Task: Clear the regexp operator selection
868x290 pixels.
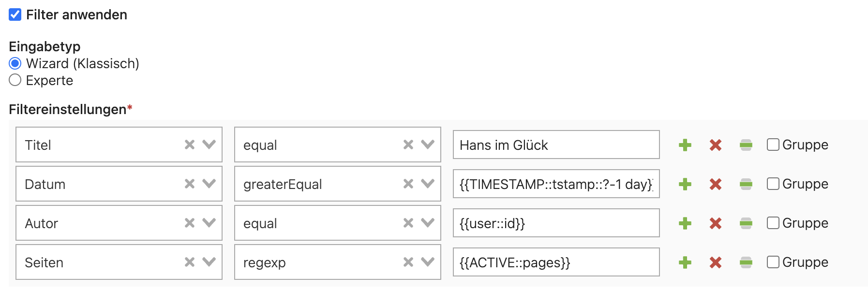Action: (x=408, y=262)
